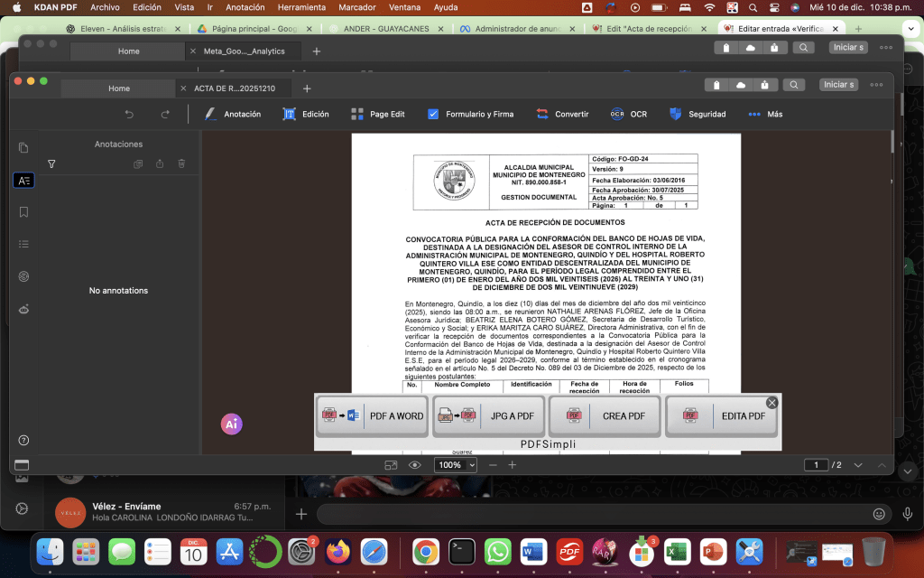Expand the Más toolbar options

765,114
